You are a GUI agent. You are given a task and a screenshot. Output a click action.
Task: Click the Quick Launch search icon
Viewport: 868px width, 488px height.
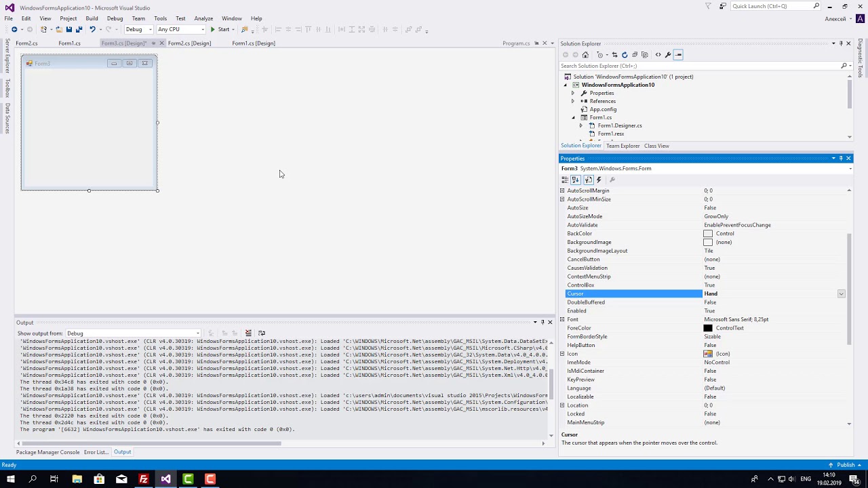point(816,6)
